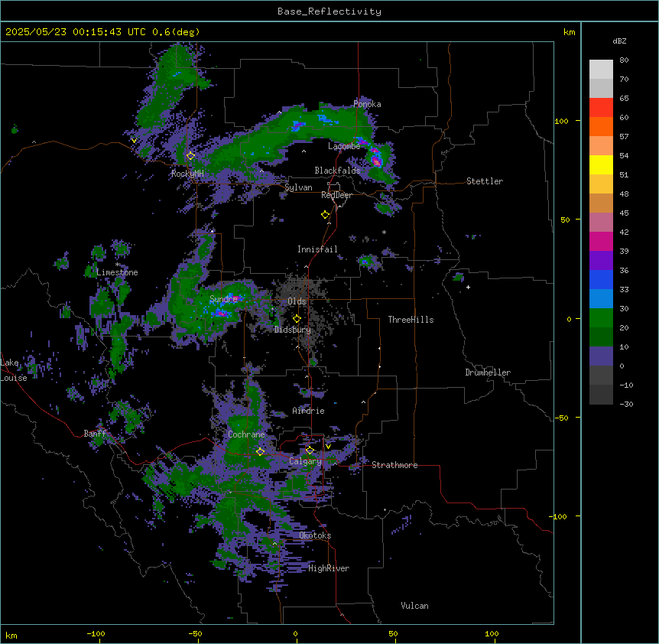The image size is (659, 644).
Task: Click the white asterisk marker above Limestone label
Action: (x=117, y=265)
